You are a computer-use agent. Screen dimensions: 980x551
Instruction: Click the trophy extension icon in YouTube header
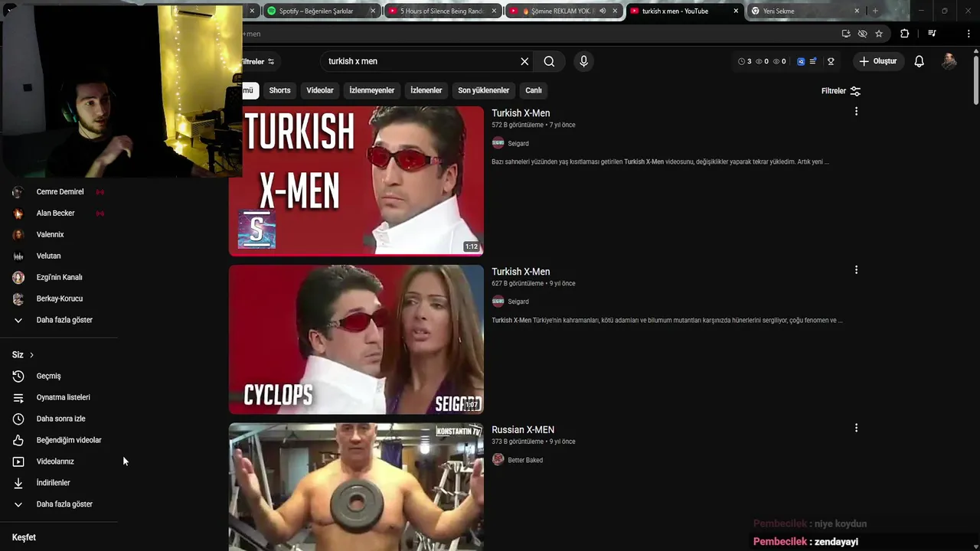click(831, 61)
